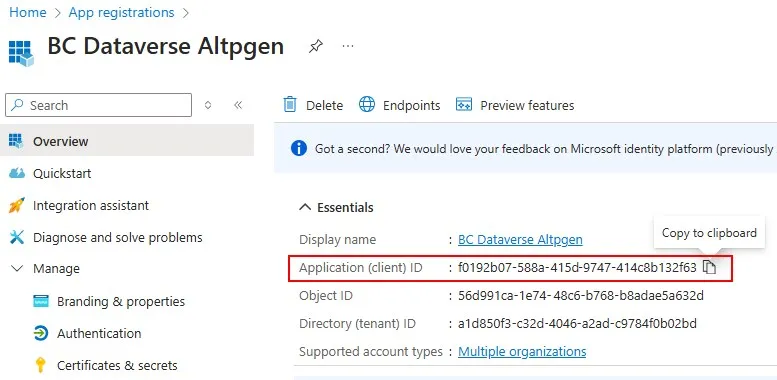Click the Integration assistant rocket icon
Image resolution: width=777 pixels, height=380 pixels.
click(16, 205)
